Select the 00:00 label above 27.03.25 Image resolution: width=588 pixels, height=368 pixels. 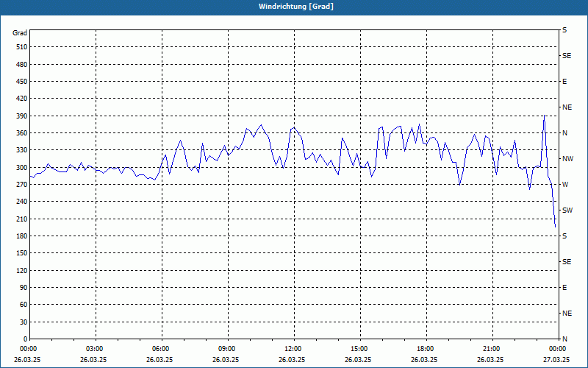(x=558, y=349)
